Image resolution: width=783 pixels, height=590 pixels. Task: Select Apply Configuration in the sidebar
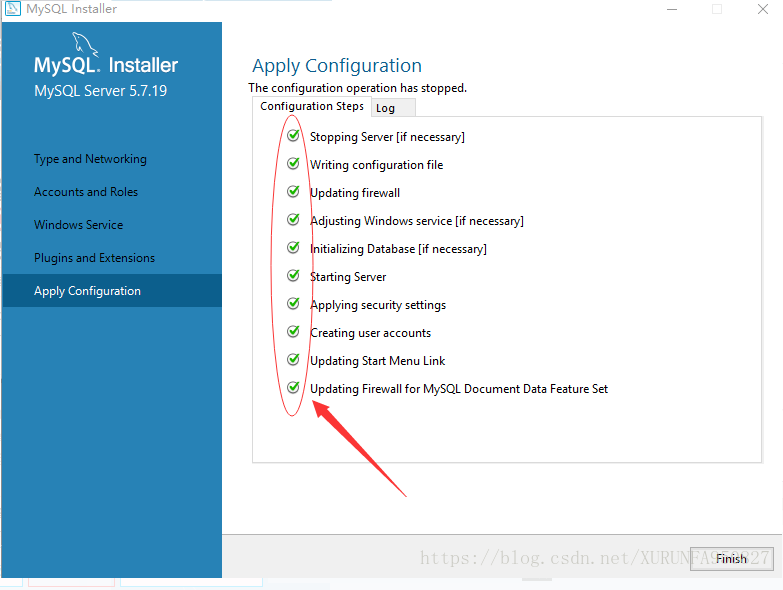[x=87, y=291]
